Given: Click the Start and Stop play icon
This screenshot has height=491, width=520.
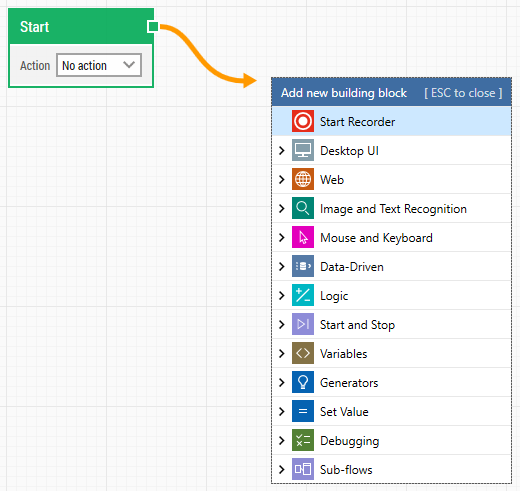Looking at the screenshot, I should click(303, 324).
